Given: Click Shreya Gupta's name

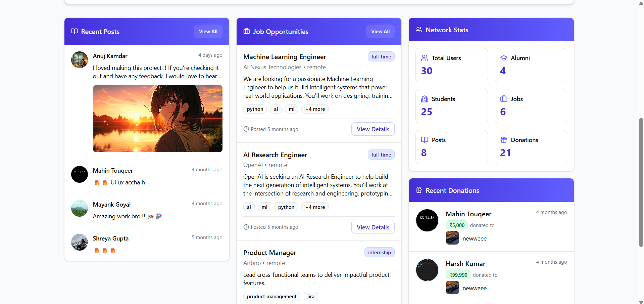Looking at the screenshot, I should [x=111, y=238].
